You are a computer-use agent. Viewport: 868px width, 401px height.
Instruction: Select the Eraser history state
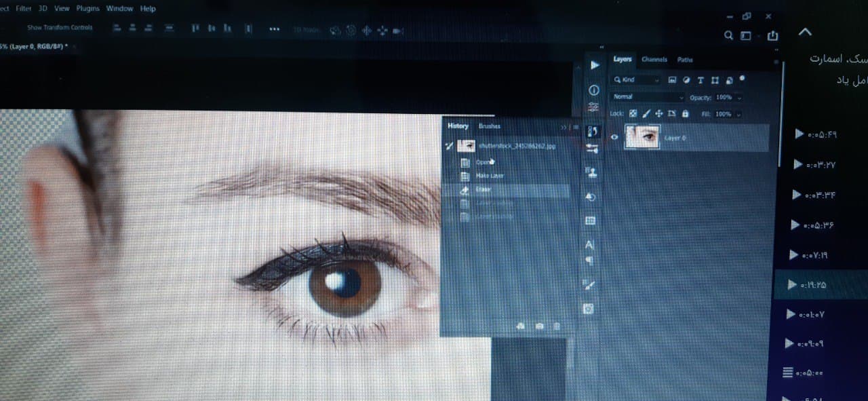[x=484, y=190]
